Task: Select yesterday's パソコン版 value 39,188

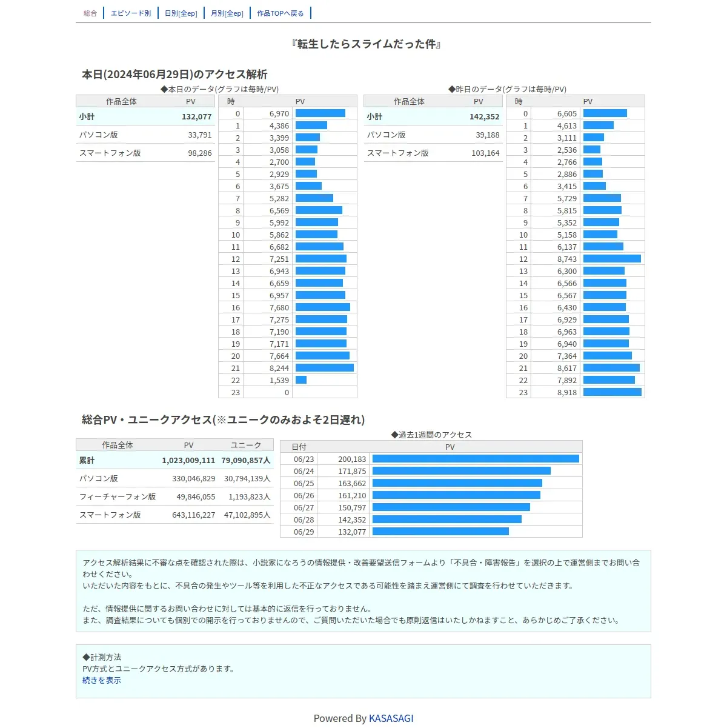Action: click(x=488, y=135)
